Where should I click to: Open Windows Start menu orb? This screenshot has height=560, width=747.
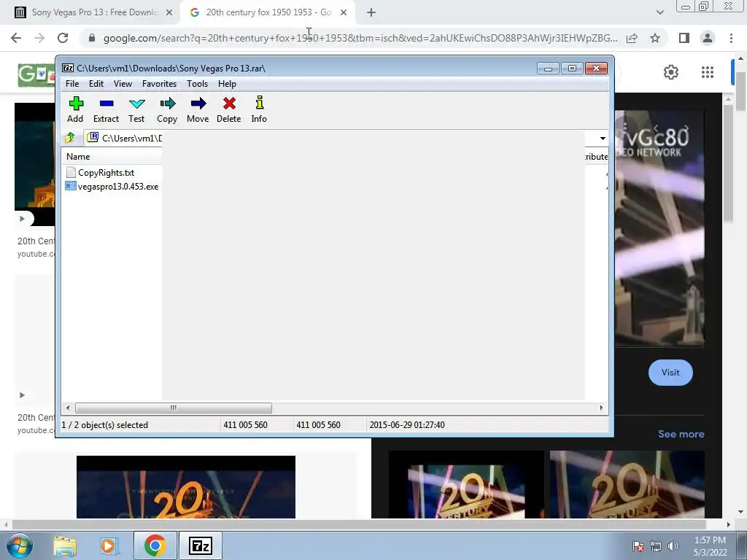click(19, 545)
